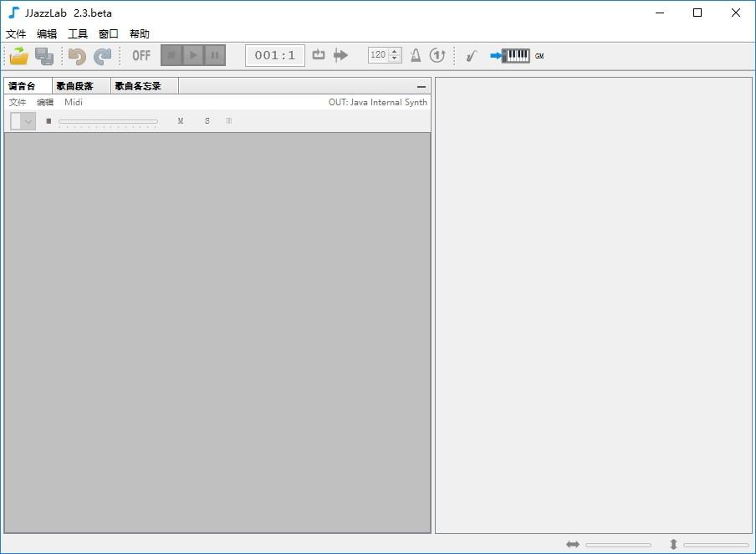The width and height of the screenshot is (756, 554).
Task: Open the mixer panel 编辑 submenu
Action: pyautogui.click(x=45, y=102)
